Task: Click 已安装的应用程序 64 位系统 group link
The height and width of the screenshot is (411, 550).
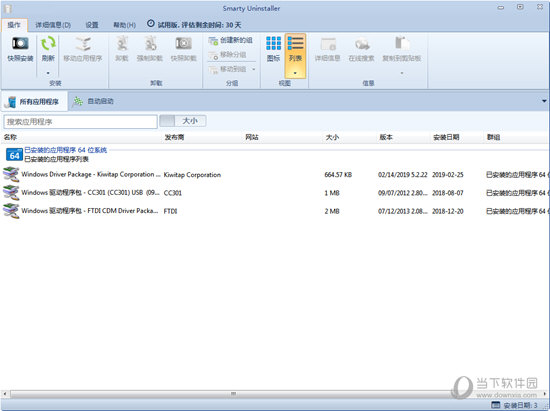Action: coord(66,150)
